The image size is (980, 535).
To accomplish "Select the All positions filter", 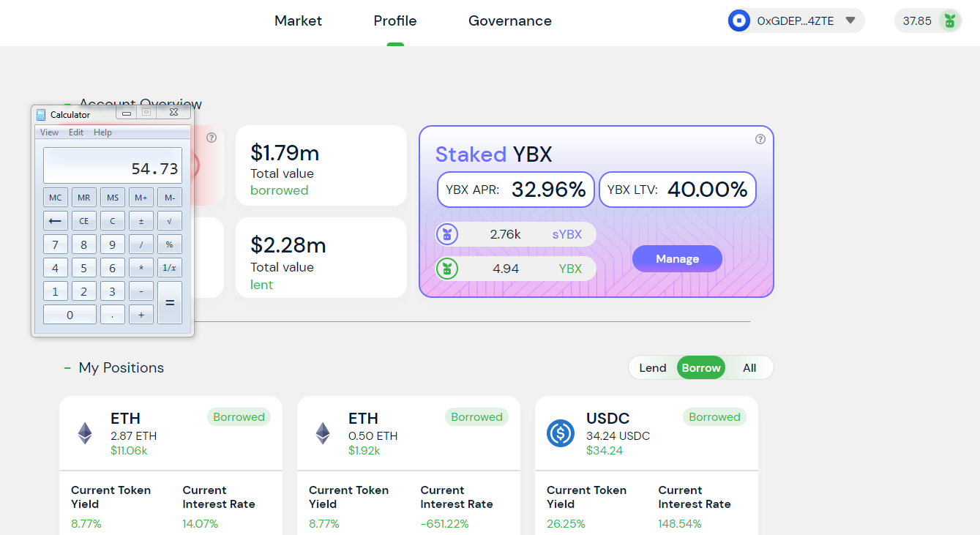I will click(749, 367).
